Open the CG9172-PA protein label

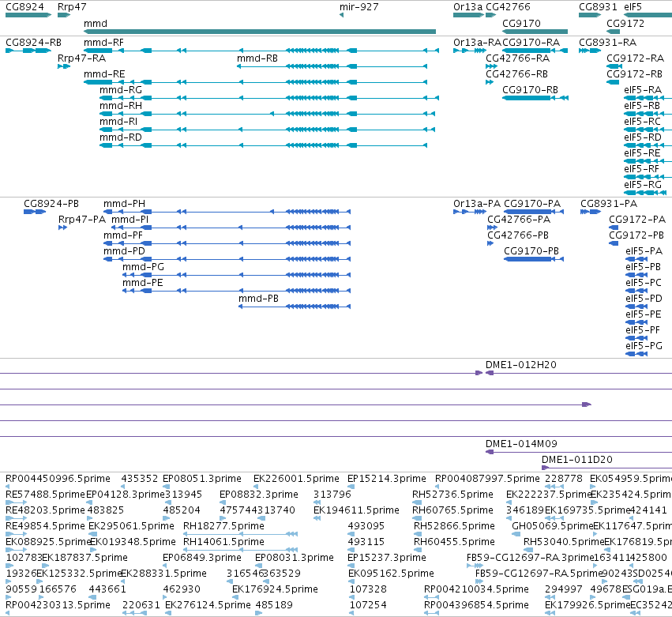[x=637, y=219]
